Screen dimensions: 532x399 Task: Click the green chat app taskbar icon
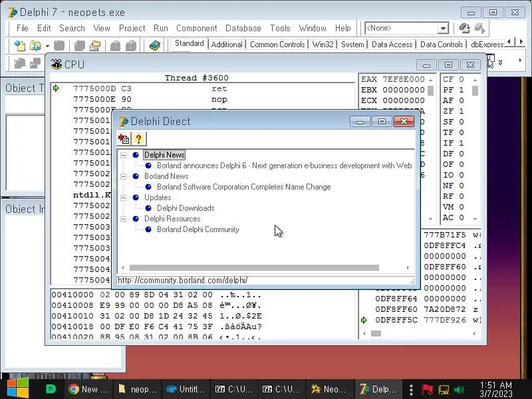tap(51, 389)
